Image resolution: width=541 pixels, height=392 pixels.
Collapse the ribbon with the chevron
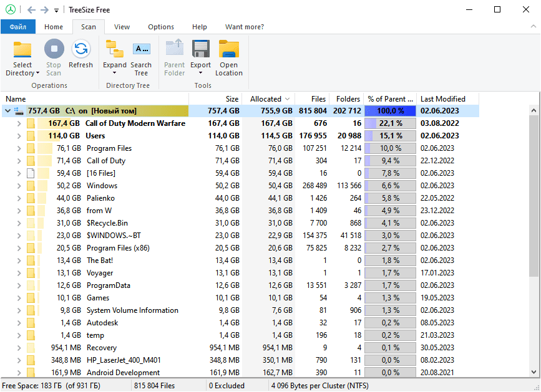pos(534,26)
